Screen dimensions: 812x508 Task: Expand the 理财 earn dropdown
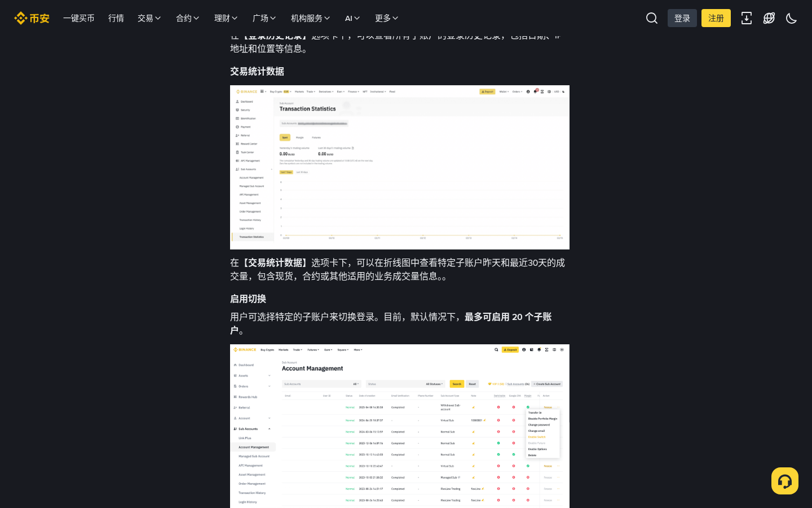[x=226, y=18]
